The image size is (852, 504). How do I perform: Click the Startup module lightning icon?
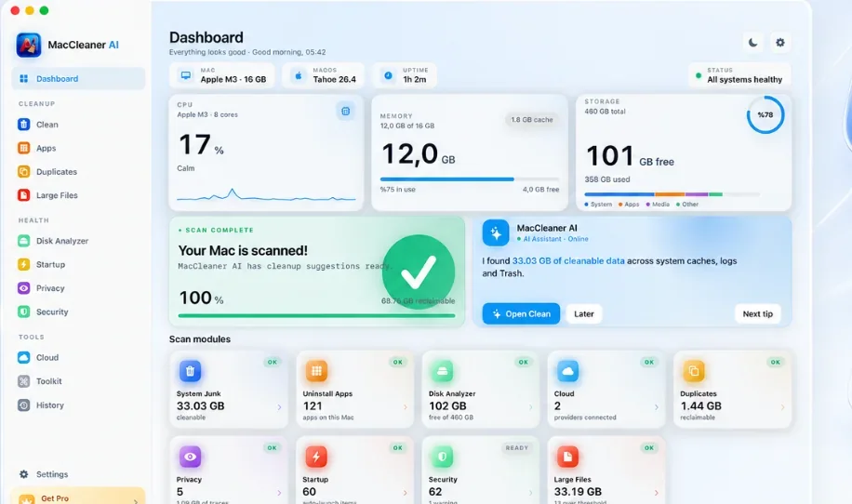tap(316, 457)
